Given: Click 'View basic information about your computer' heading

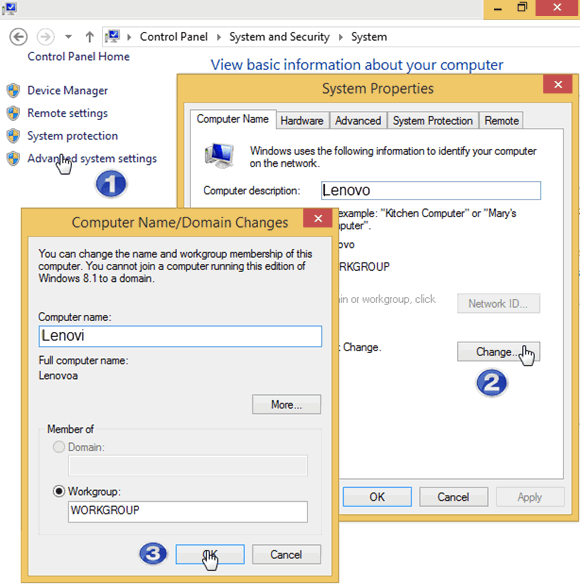Looking at the screenshot, I should pos(357,65).
